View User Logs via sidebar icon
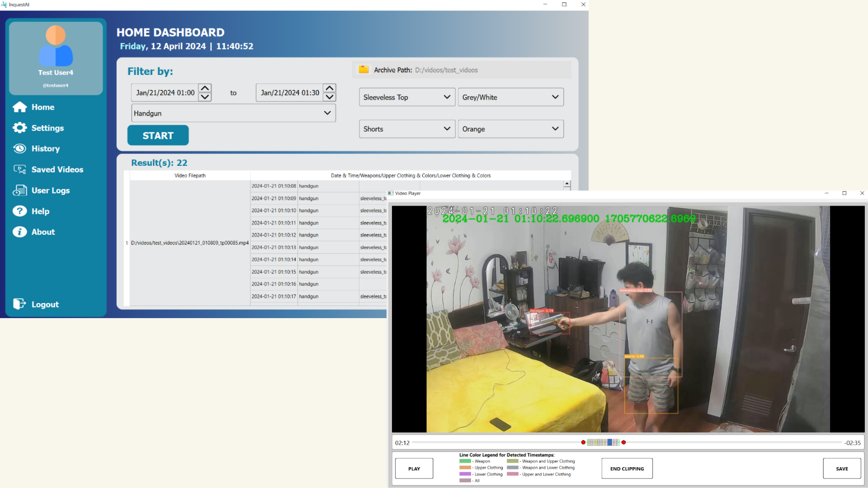868x488 pixels. [20, 190]
